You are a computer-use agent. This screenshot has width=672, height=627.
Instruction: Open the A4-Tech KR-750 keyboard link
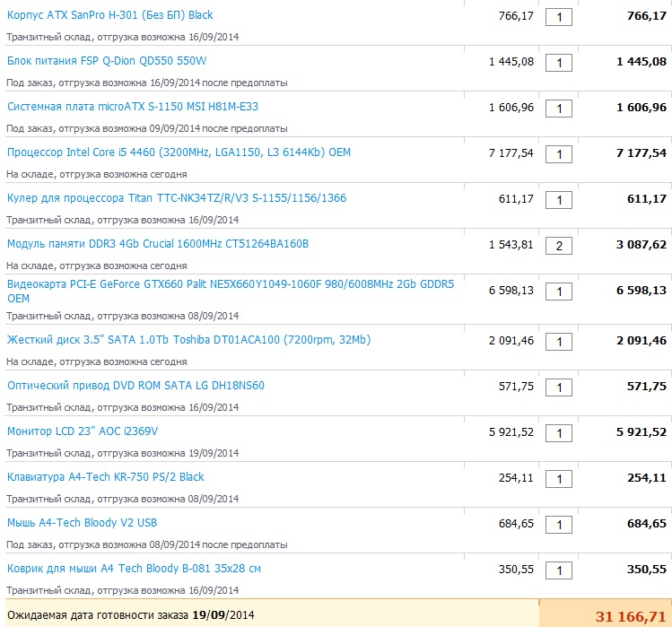[x=105, y=477]
